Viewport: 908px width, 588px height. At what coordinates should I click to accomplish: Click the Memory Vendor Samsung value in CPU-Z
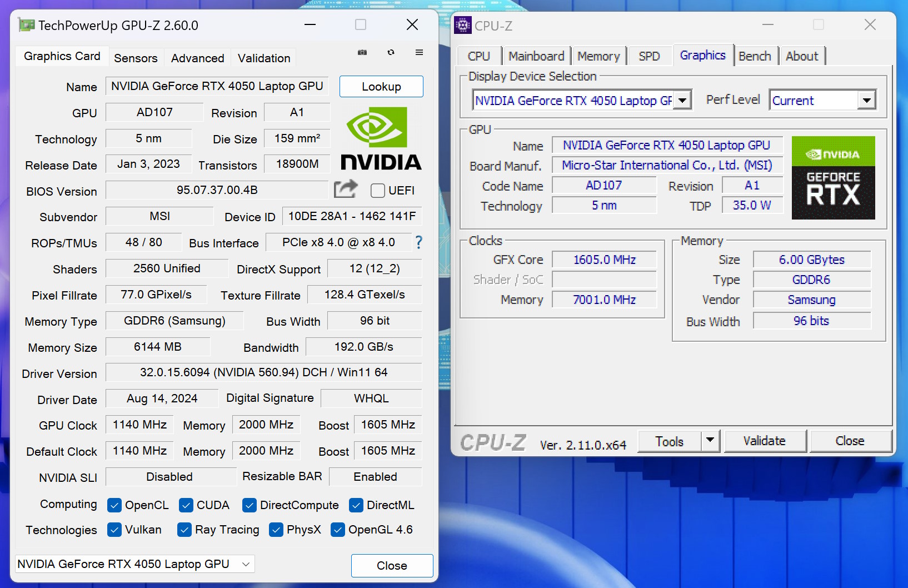tap(812, 300)
